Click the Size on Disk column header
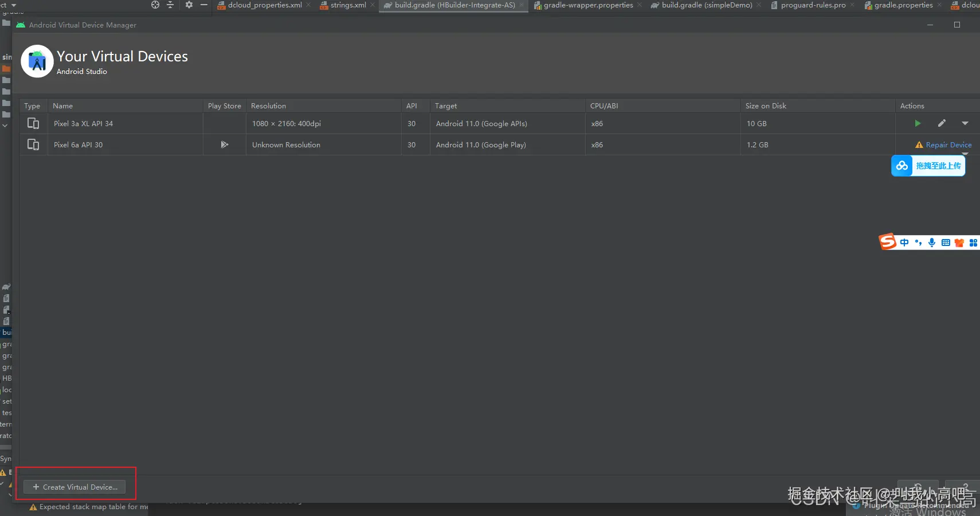 tap(818, 106)
